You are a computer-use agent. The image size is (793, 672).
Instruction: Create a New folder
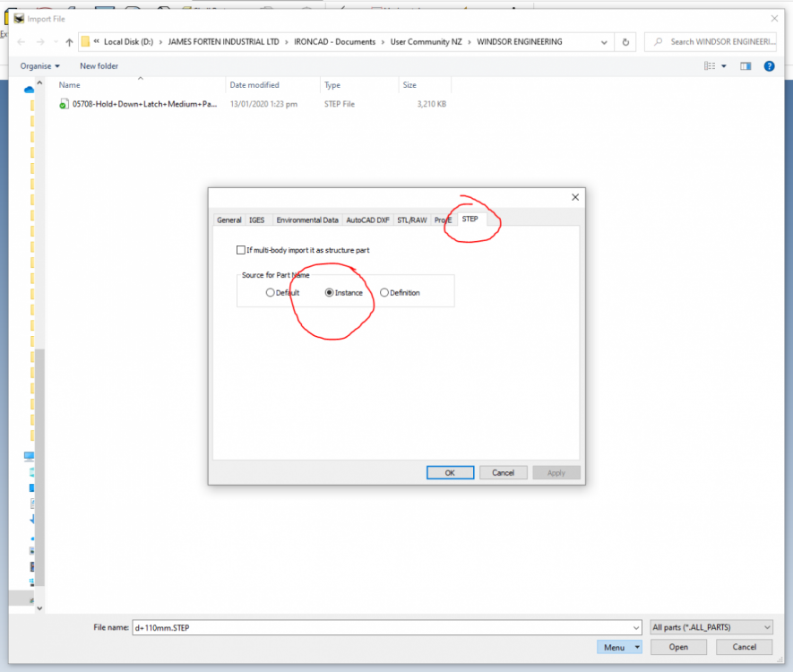pyautogui.click(x=99, y=66)
